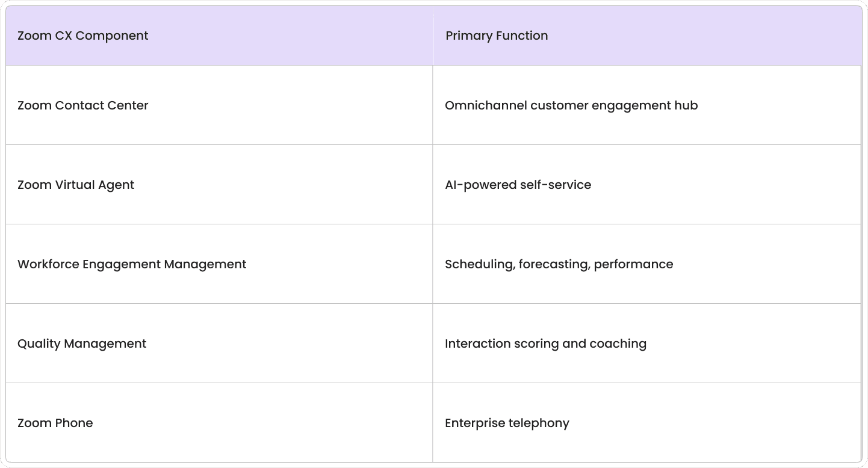
Task: Select Workforce Engagement Management cell
Action: [219, 264]
